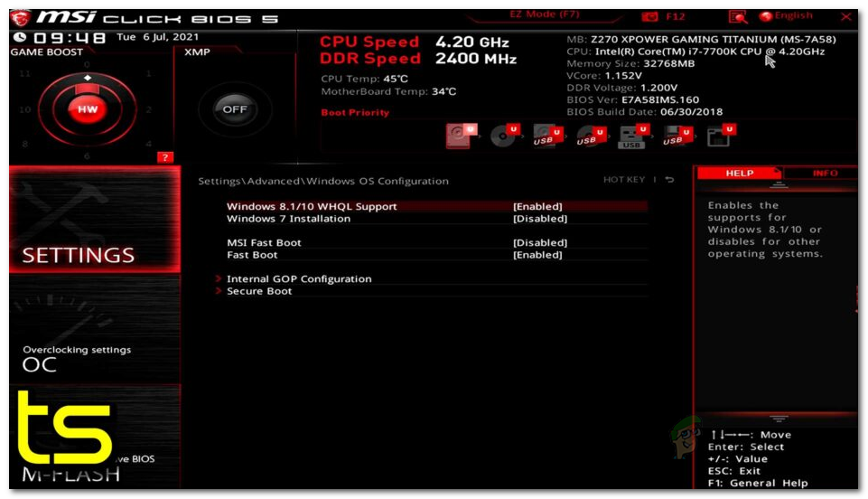Click the help panel lower scroll handle
Image resolution: width=868 pixels, height=499 pixels.
(x=779, y=419)
